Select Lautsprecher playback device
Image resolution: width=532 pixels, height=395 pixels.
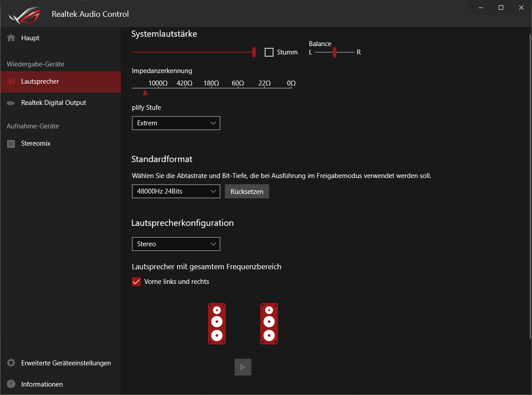pyautogui.click(x=61, y=82)
